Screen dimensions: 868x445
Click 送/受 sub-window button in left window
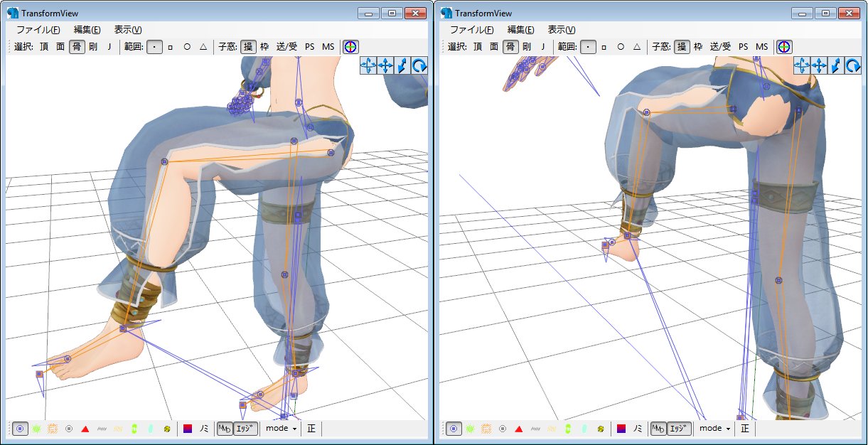coord(286,47)
